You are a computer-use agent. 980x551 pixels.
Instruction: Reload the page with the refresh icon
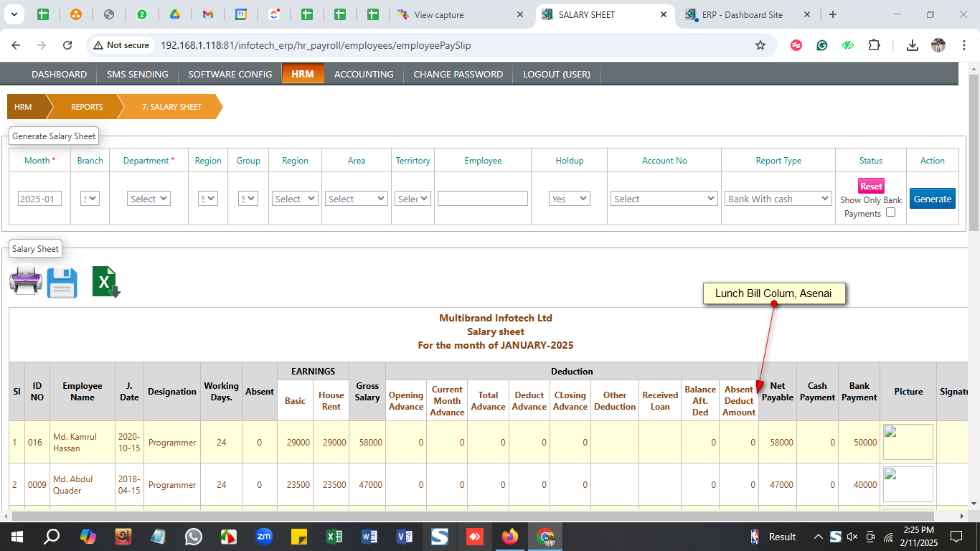pos(67,45)
